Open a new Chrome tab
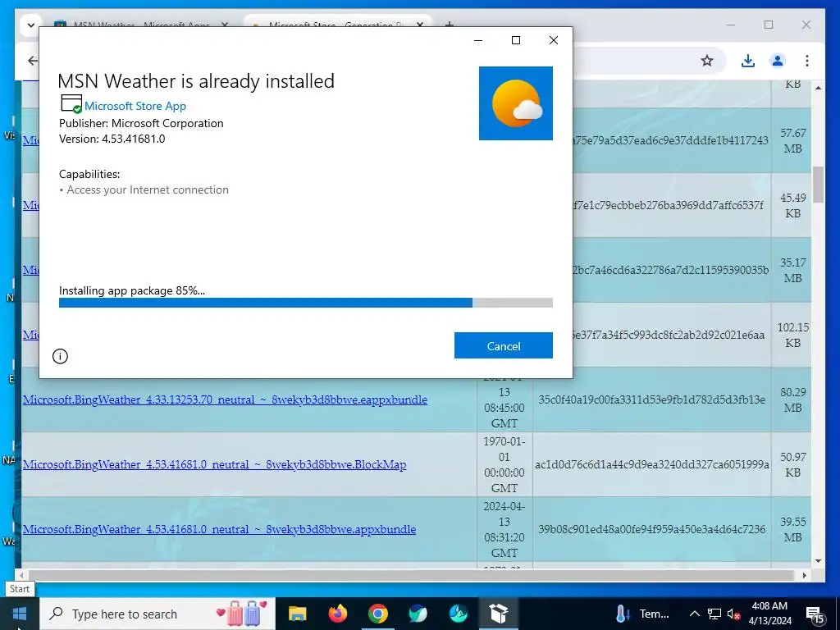The height and width of the screenshot is (630, 840). point(450,25)
